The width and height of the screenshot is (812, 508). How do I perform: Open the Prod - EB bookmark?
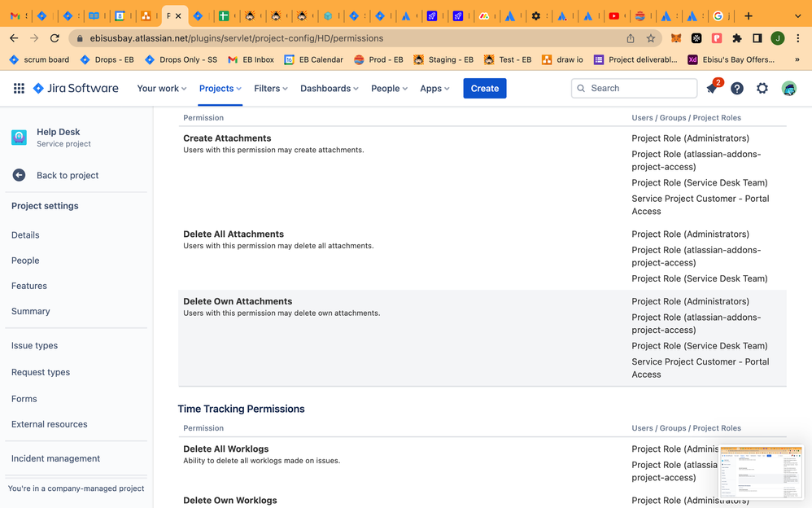pyautogui.click(x=378, y=59)
